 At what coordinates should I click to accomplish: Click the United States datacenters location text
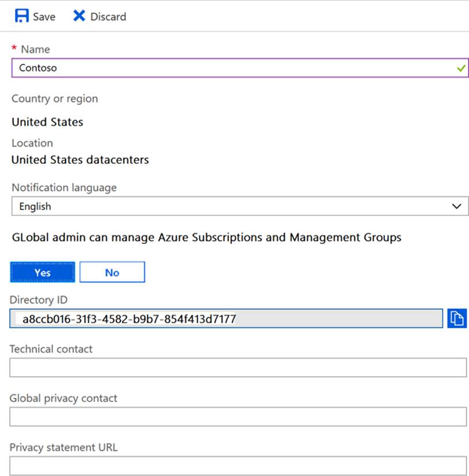(80, 160)
